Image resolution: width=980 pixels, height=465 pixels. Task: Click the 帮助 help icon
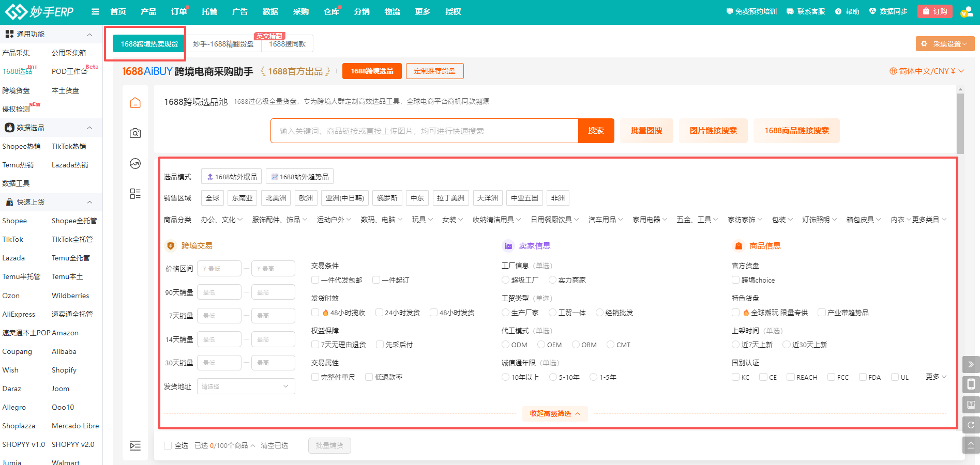tap(847, 11)
